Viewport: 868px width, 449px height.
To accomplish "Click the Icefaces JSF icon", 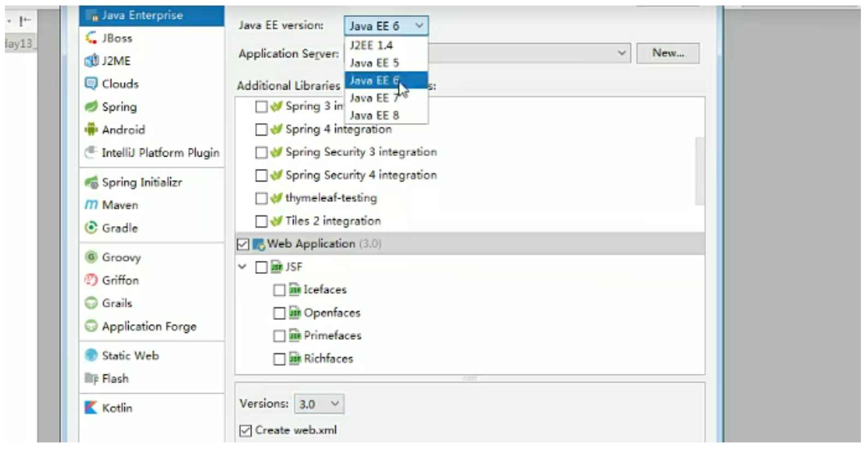I will point(295,290).
